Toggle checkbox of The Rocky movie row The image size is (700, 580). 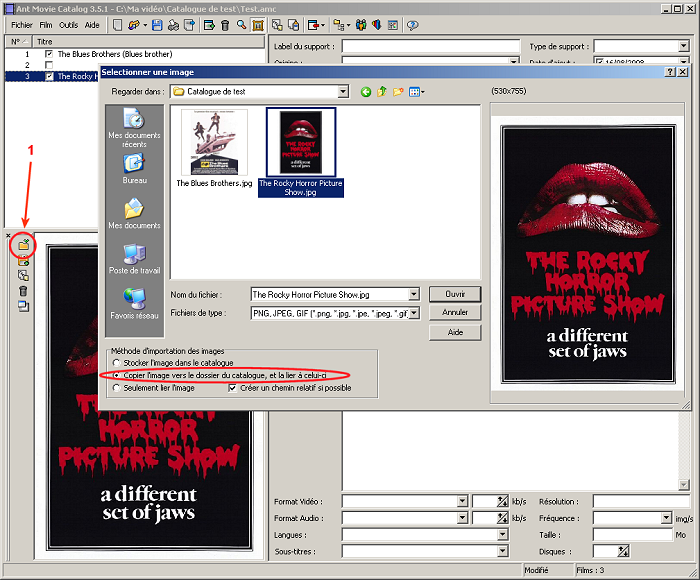[49, 76]
